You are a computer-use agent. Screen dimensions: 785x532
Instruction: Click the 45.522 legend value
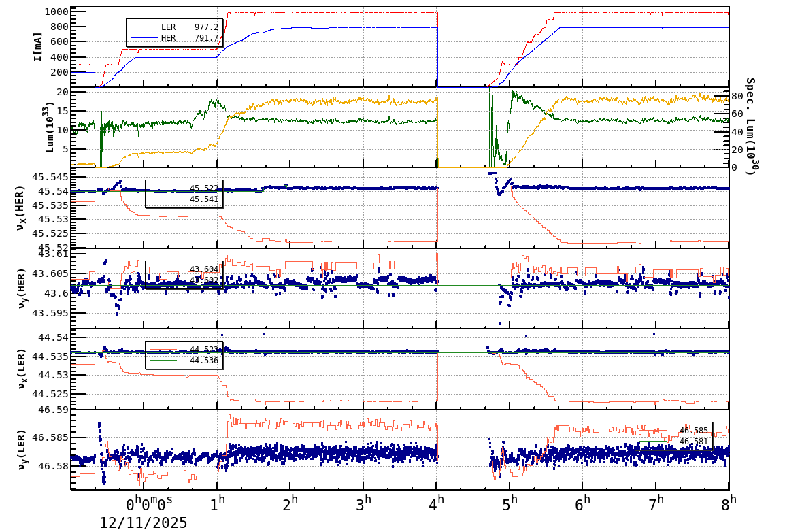[204, 188]
